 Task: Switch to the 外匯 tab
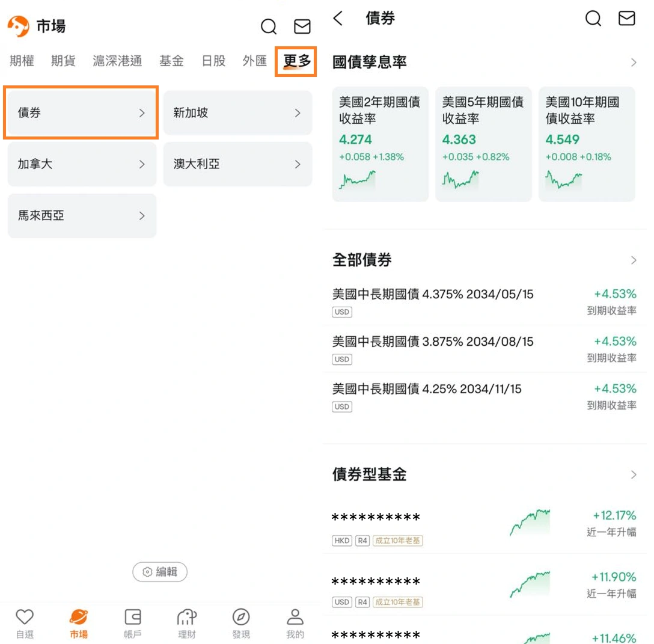(254, 61)
